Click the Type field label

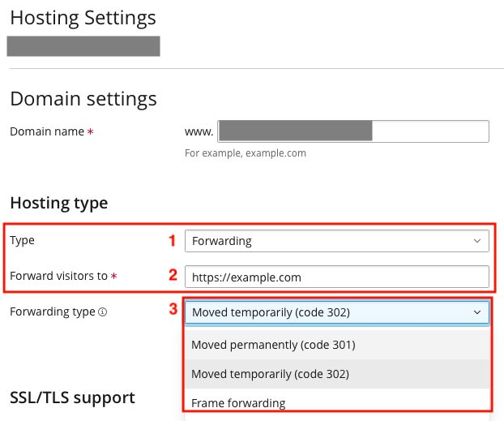22,241
